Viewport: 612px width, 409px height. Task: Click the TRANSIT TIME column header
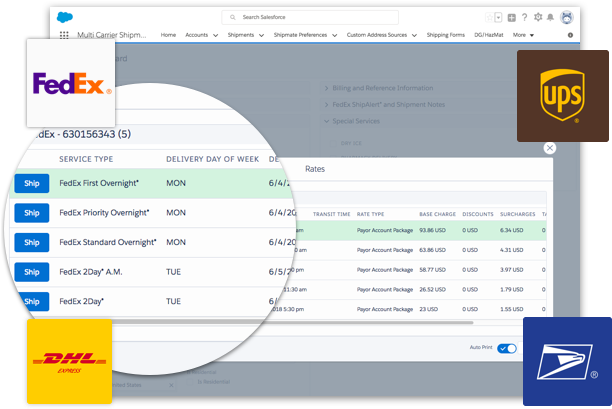point(331,214)
